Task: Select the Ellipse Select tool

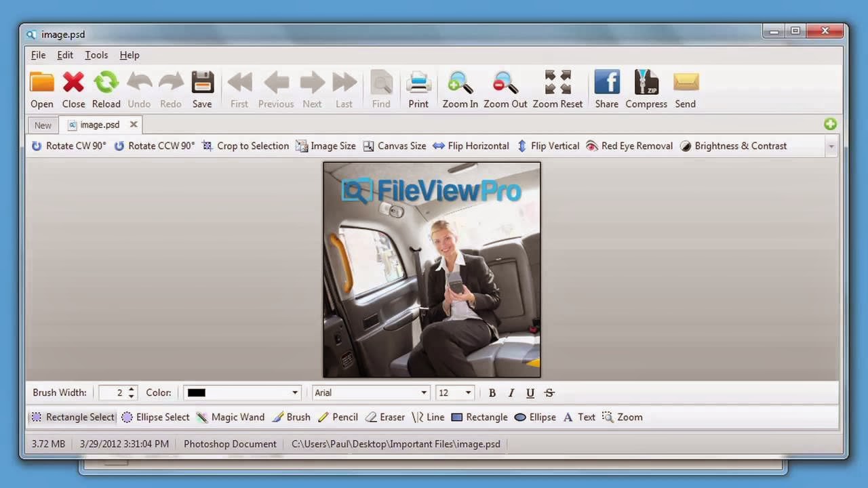Action: (x=155, y=417)
